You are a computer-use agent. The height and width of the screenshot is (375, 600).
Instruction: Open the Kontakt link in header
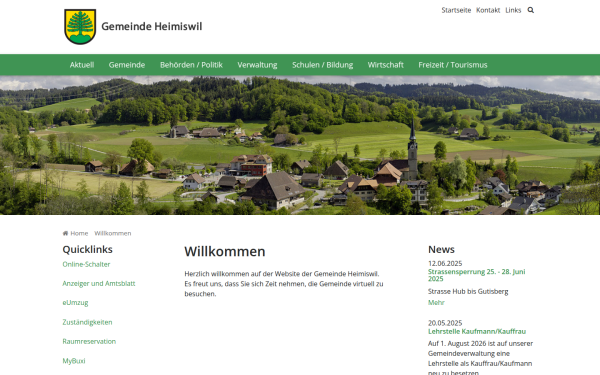coord(488,10)
